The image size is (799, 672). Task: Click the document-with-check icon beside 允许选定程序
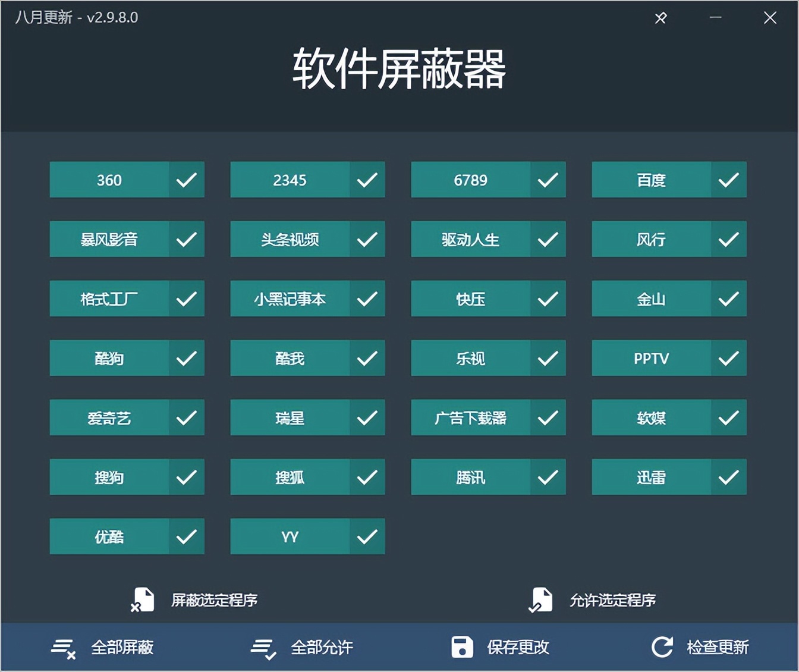click(x=540, y=600)
